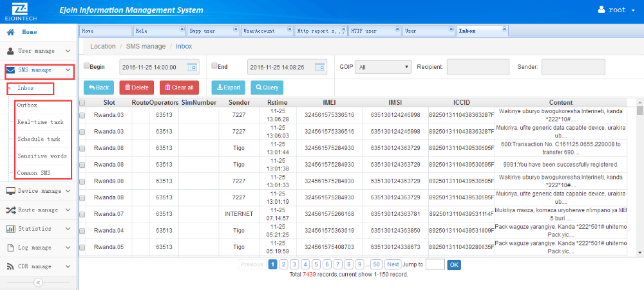Close the Http report tab
644x290 pixels.
[x=343, y=29]
